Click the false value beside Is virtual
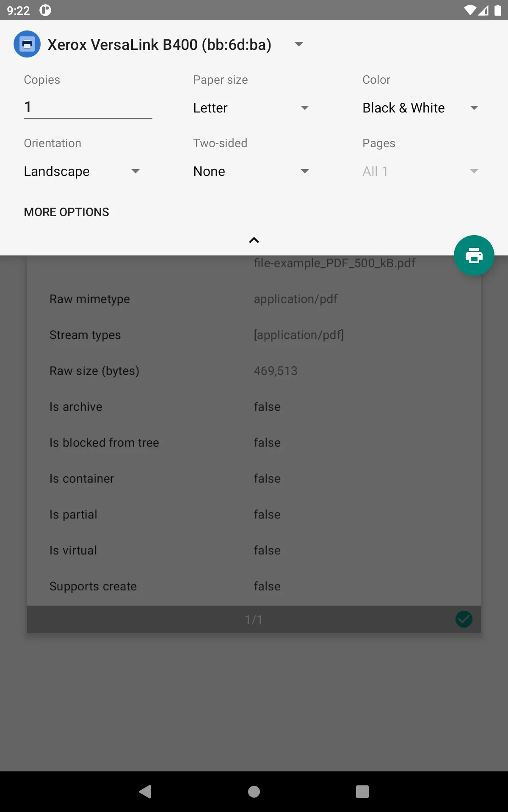Image resolution: width=508 pixels, height=812 pixels. pyautogui.click(x=267, y=551)
